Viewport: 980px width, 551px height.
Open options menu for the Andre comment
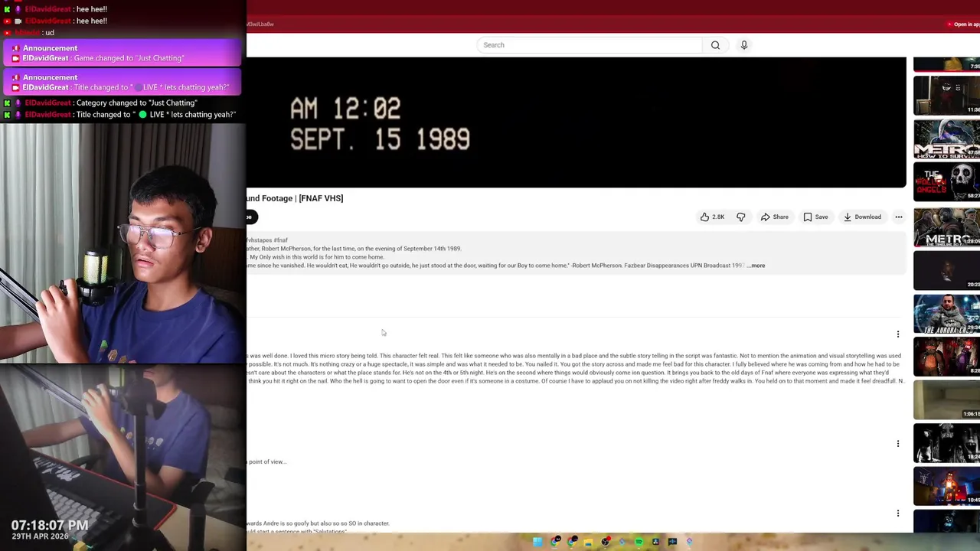pyautogui.click(x=898, y=514)
